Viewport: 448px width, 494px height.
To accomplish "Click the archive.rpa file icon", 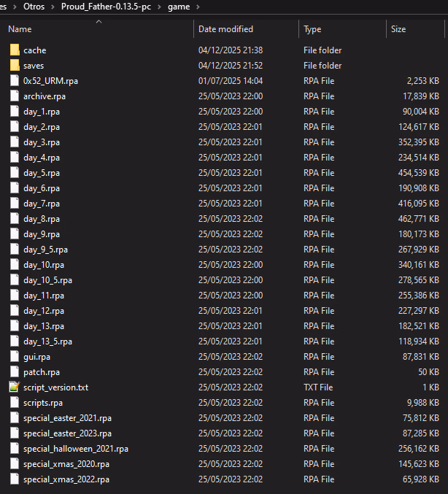I will click(x=15, y=96).
